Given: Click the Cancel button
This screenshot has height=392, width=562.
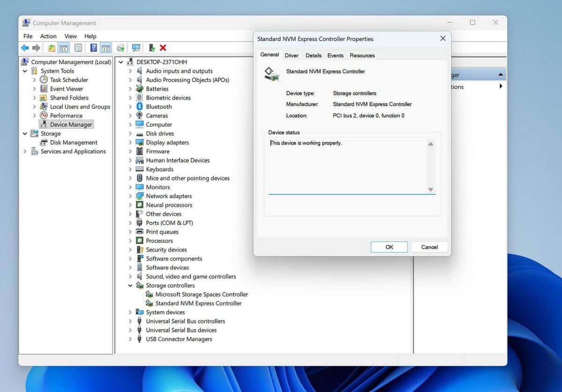Looking at the screenshot, I should coord(429,247).
